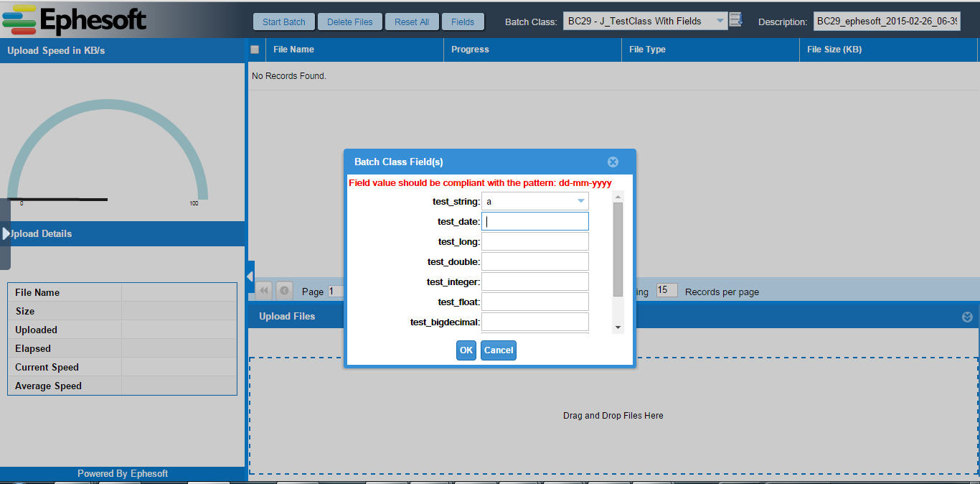Collapse the Upload Files panel
Screen dimensions: 980x484
[967, 317]
